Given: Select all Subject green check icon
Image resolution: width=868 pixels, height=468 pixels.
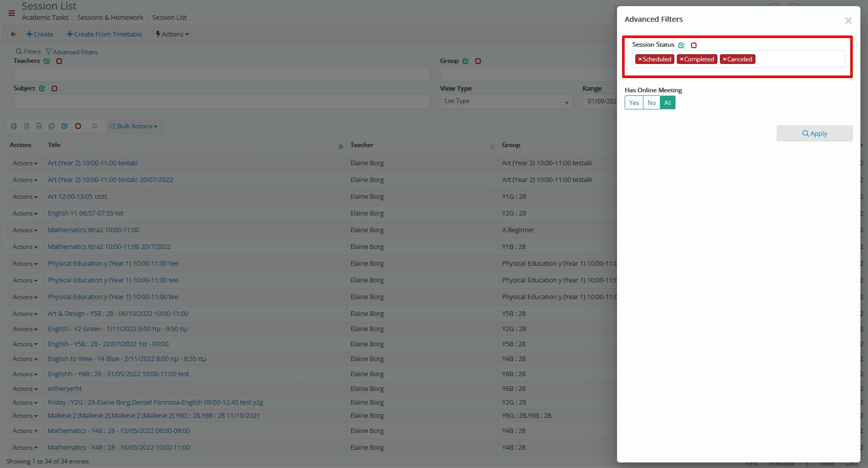Looking at the screenshot, I should click(x=42, y=89).
